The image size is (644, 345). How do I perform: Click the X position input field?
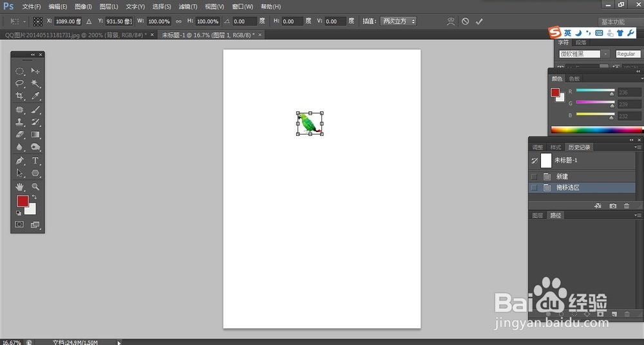pos(68,21)
